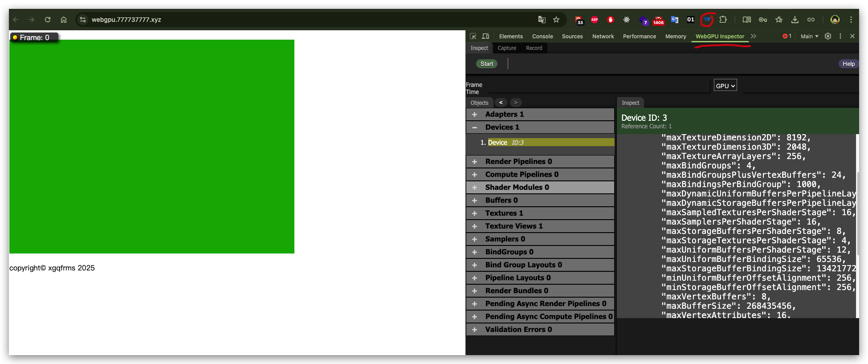Expand the Compute Pipelines 0 group
868x364 pixels.
point(540,175)
